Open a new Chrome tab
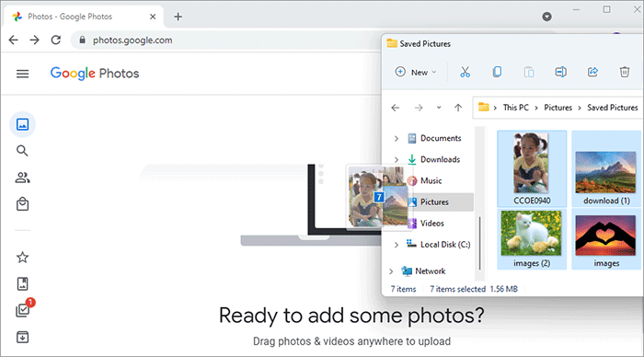 pos(178,17)
